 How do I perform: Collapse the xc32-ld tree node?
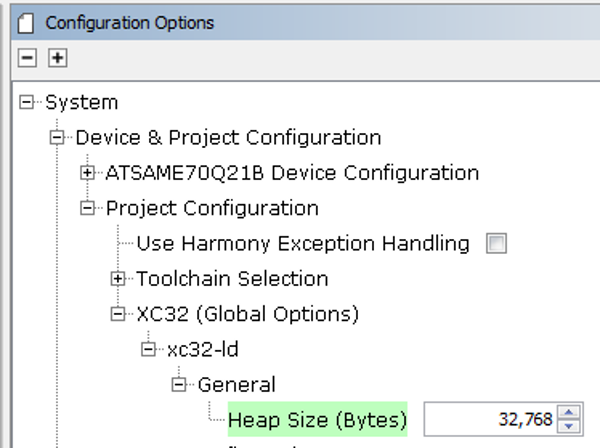point(148,349)
